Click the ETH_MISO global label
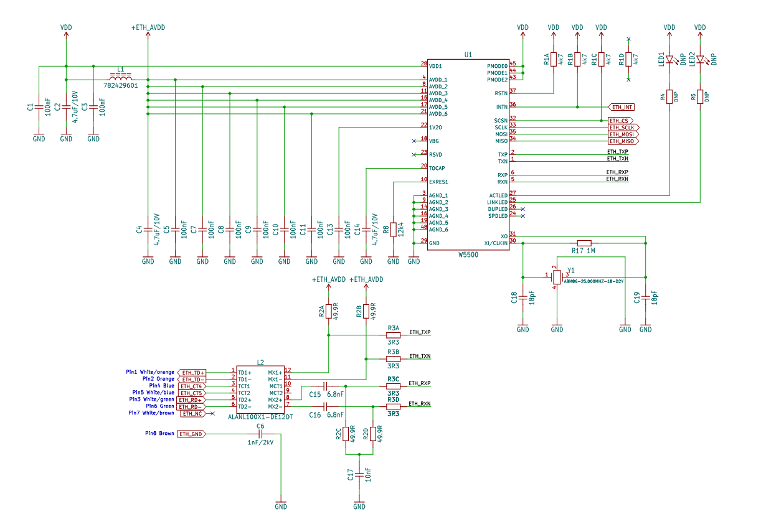766x532 pixels. (x=623, y=141)
